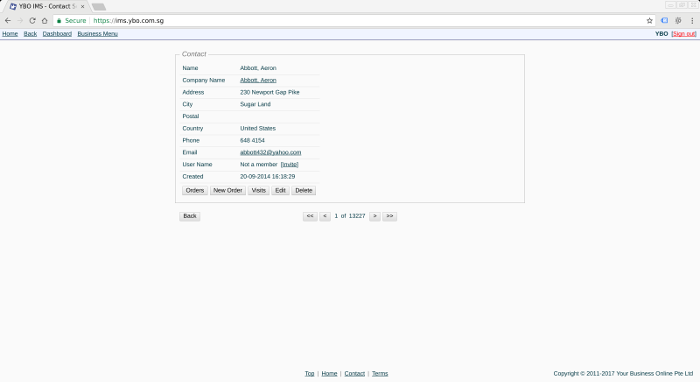
Task: Click the browser forward arrow
Action: coord(20,21)
